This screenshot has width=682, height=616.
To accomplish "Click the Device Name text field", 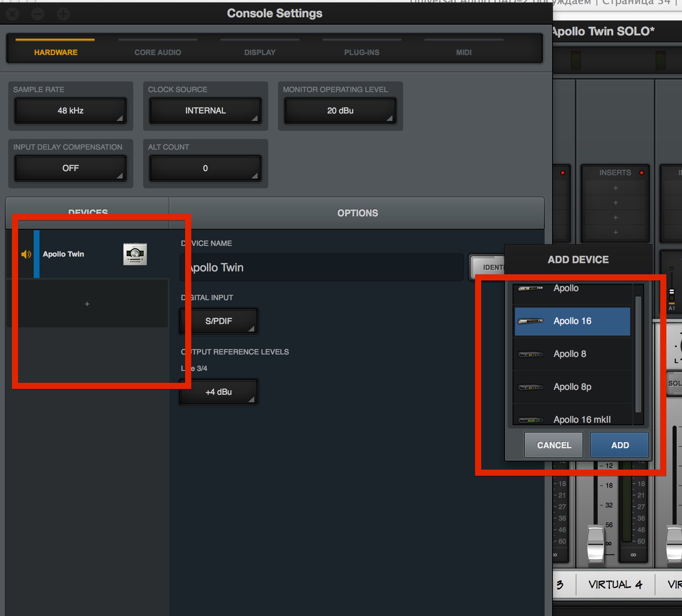I will [x=322, y=267].
